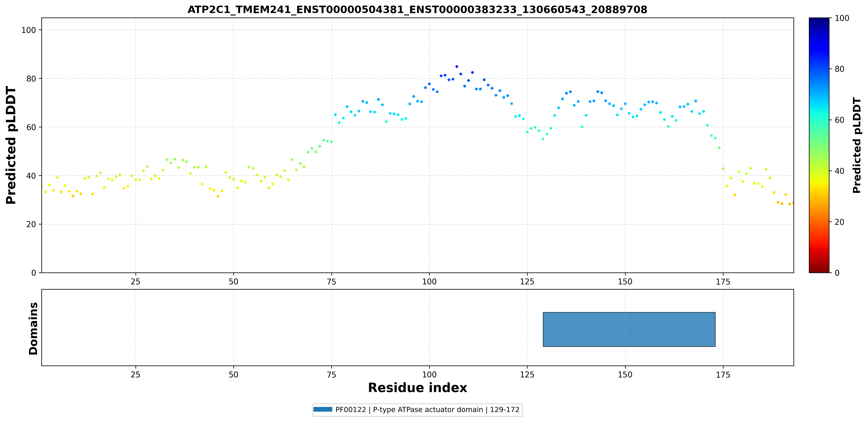
Task: Click the colorbar at the 20 level
Action: click(x=819, y=222)
